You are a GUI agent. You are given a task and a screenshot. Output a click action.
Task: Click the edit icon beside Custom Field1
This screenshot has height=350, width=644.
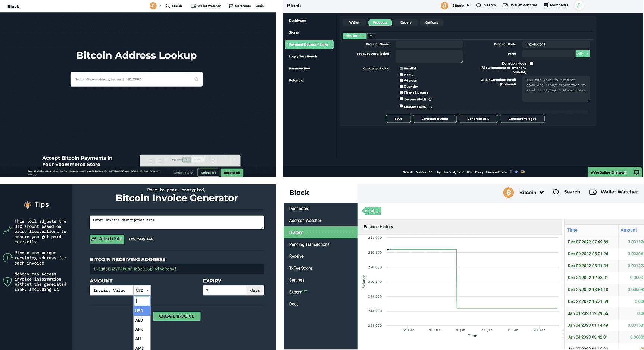pyautogui.click(x=430, y=99)
